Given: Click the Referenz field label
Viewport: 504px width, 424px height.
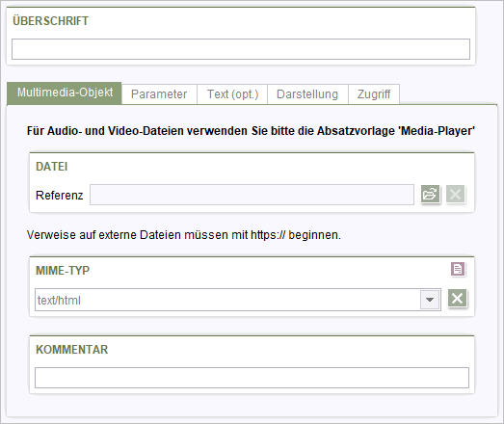Looking at the screenshot, I should pyautogui.click(x=60, y=195).
